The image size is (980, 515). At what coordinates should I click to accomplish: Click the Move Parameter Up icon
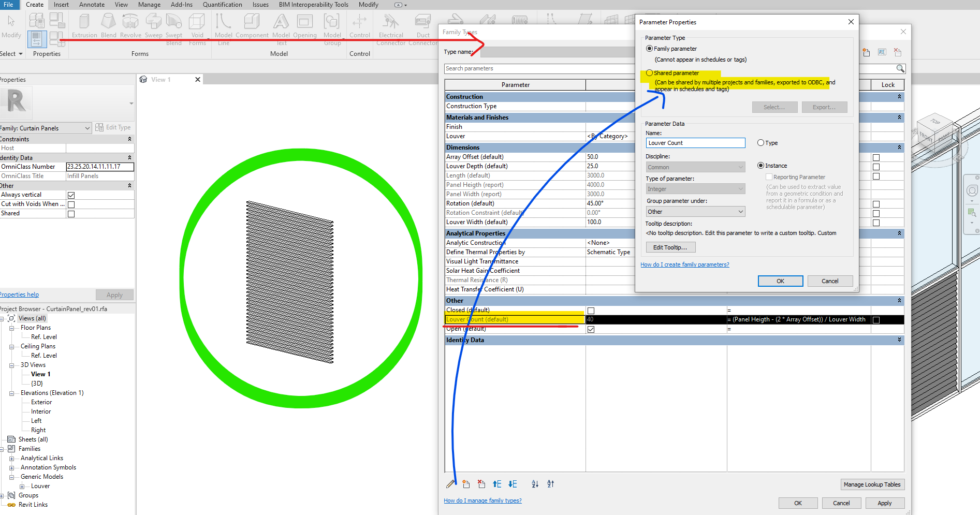click(497, 484)
